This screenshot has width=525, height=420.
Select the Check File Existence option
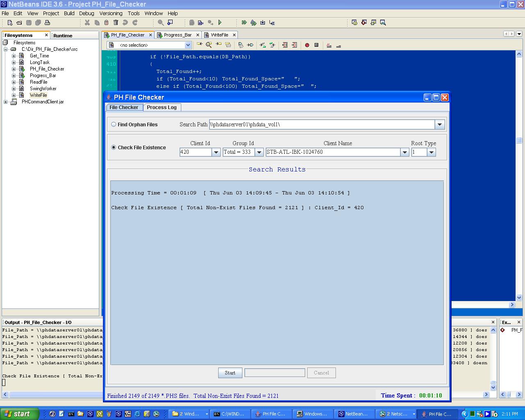tap(138, 147)
